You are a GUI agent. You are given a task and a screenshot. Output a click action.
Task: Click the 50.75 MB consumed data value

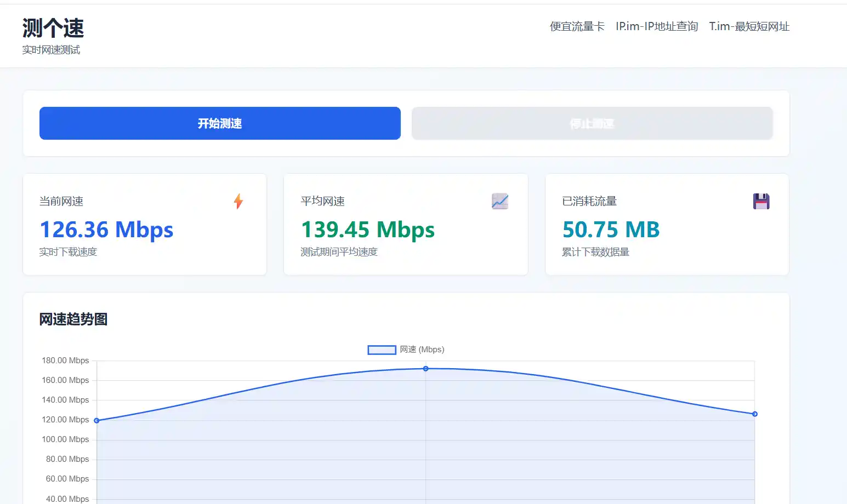[611, 230]
